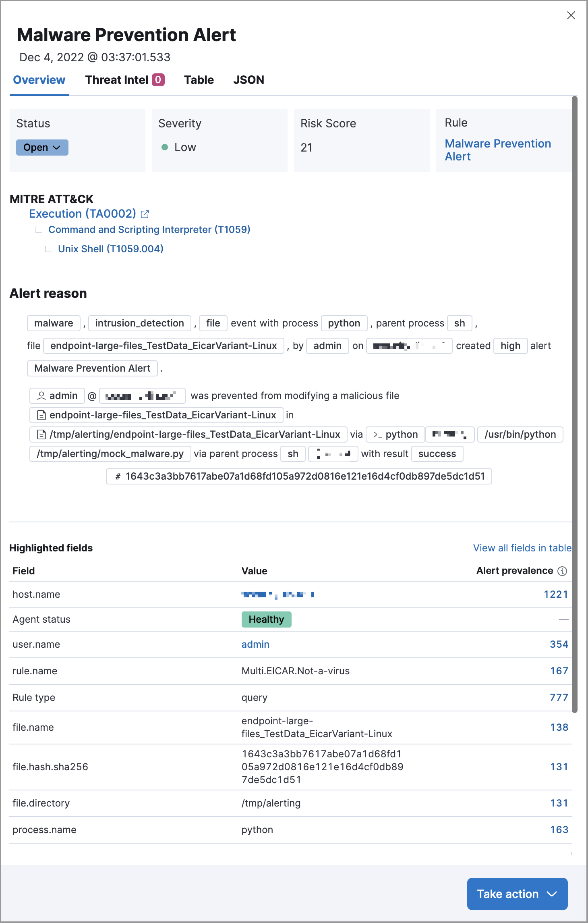Screen dimensions: 588x923
Task: Expand the Take action menu
Action: 517,894
